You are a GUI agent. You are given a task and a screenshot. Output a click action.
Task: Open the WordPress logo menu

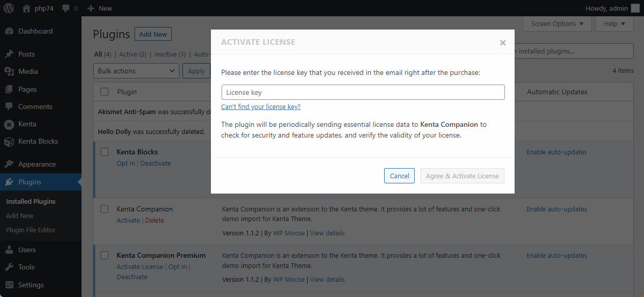pyautogui.click(x=9, y=8)
